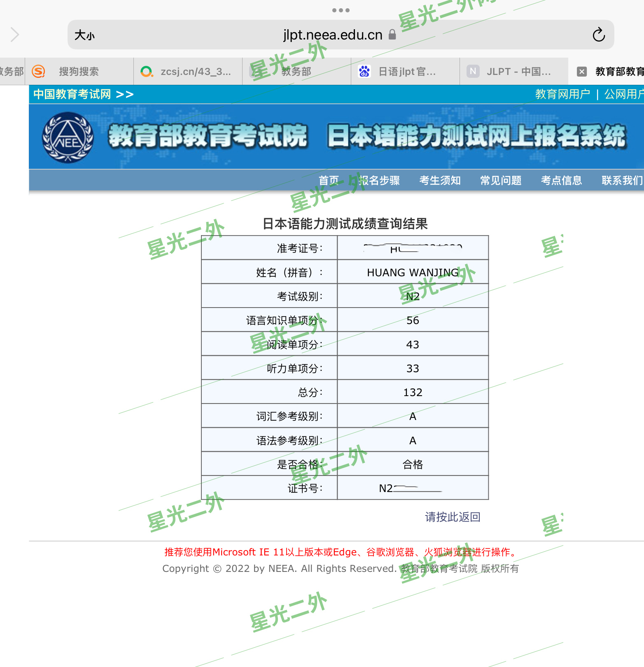Switch to the 搜狗搜索 tab
This screenshot has width=644, height=667.
(79, 72)
